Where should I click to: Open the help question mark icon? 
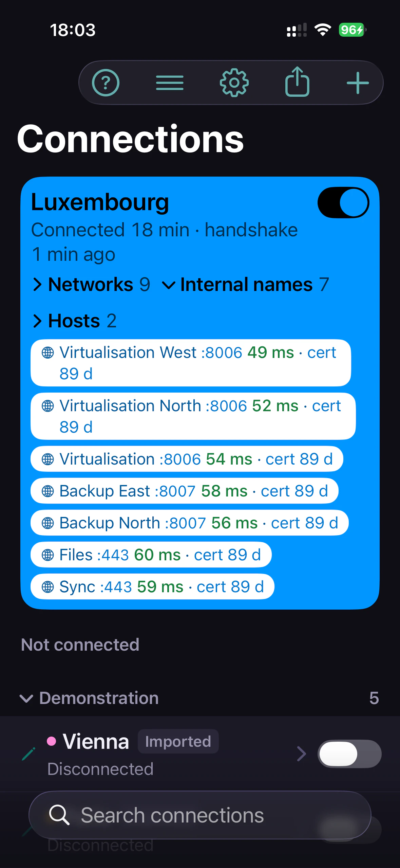106,83
